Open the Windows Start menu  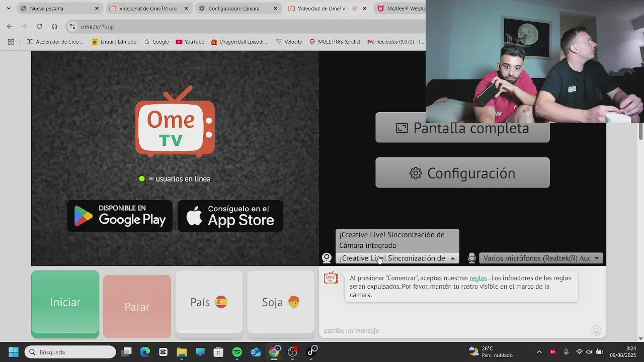click(x=14, y=352)
